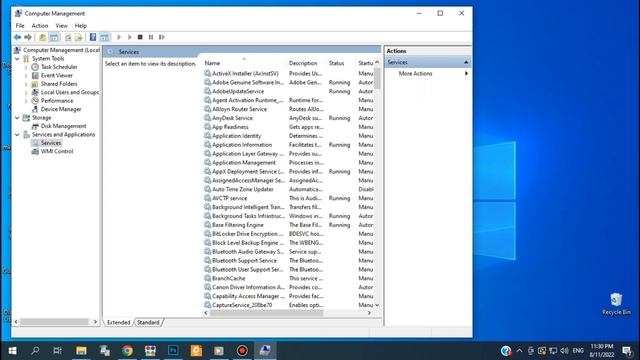Viewport: 640px width, 360px height.
Task: Click the Up one level folder icon
Action: tap(42, 37)
